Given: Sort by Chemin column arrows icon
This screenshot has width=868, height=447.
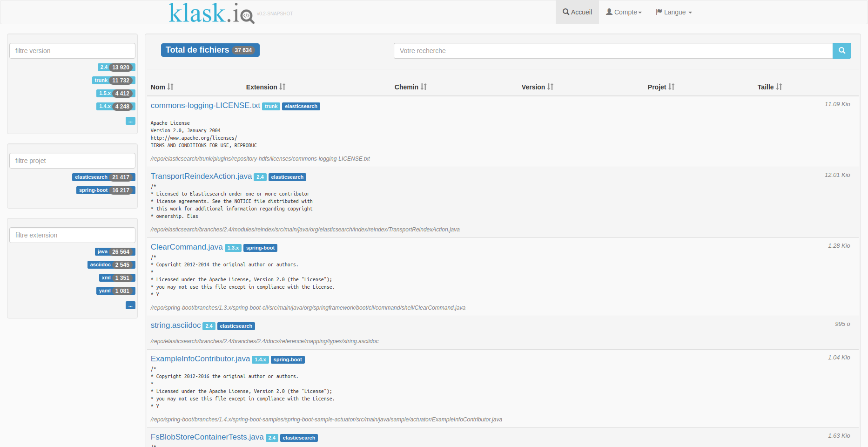Looking at the screenshot, I should [424, 87].
